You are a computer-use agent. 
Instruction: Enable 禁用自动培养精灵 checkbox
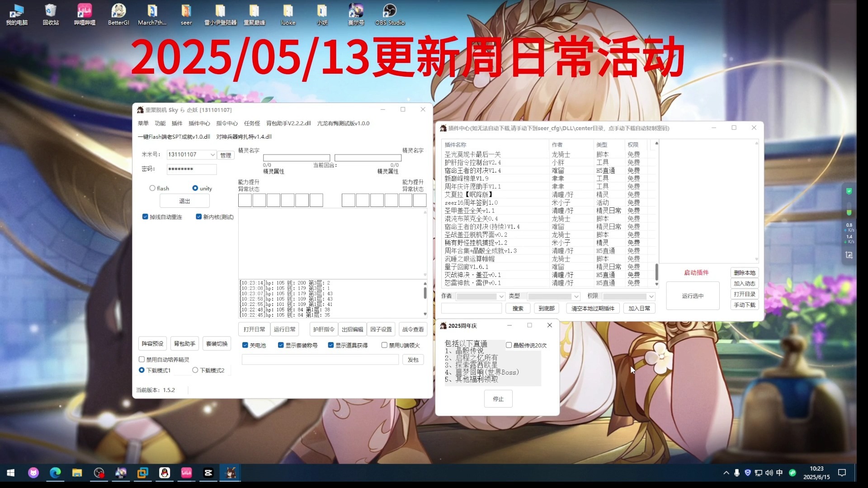142,360
